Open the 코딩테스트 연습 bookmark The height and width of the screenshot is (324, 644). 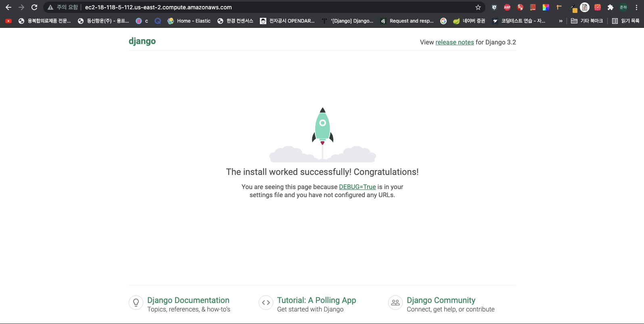(x=519, y=21)
